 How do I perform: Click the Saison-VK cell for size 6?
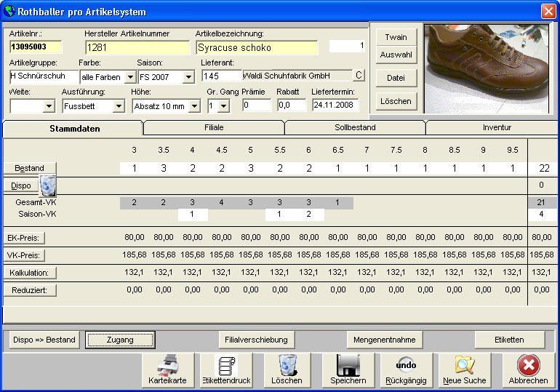click(309, 215)
